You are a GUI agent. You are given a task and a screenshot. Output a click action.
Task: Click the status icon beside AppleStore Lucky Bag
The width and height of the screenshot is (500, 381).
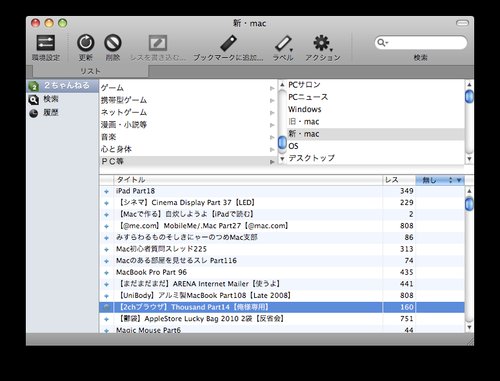tap(106, 319)
